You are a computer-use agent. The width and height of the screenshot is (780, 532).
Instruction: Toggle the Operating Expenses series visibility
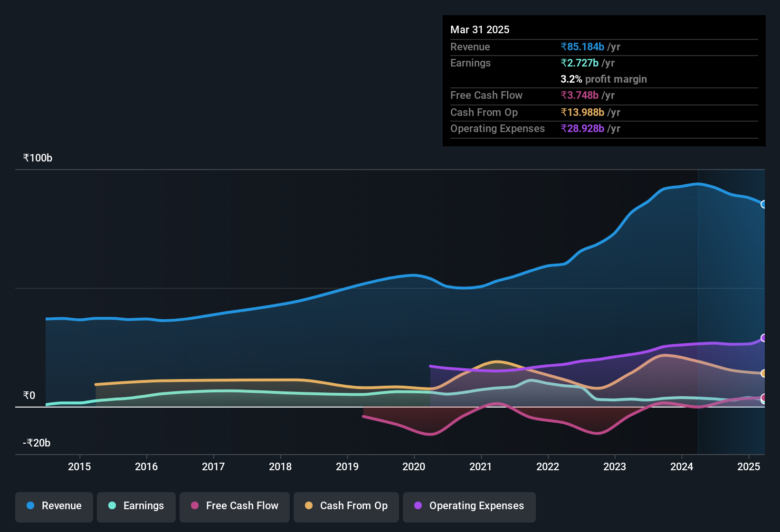point(469,506)
